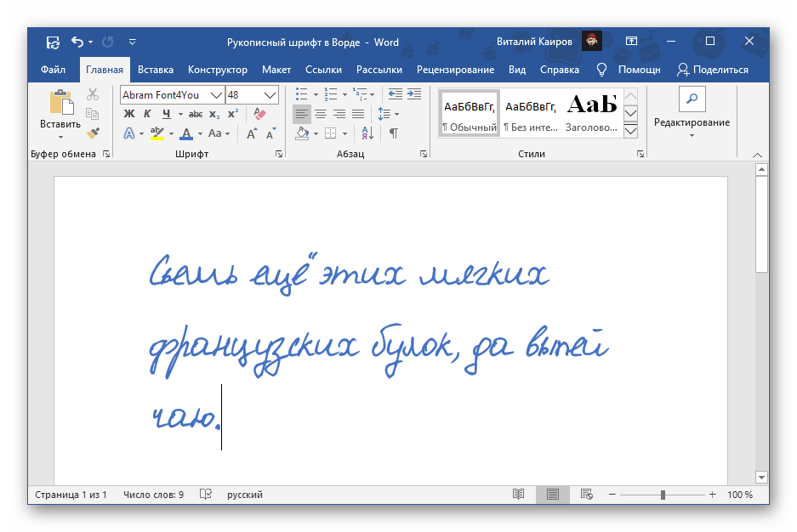The image size is (797, 532).
Task: Toggle Underline (Ч) formatting
Action: click(166, 114)
